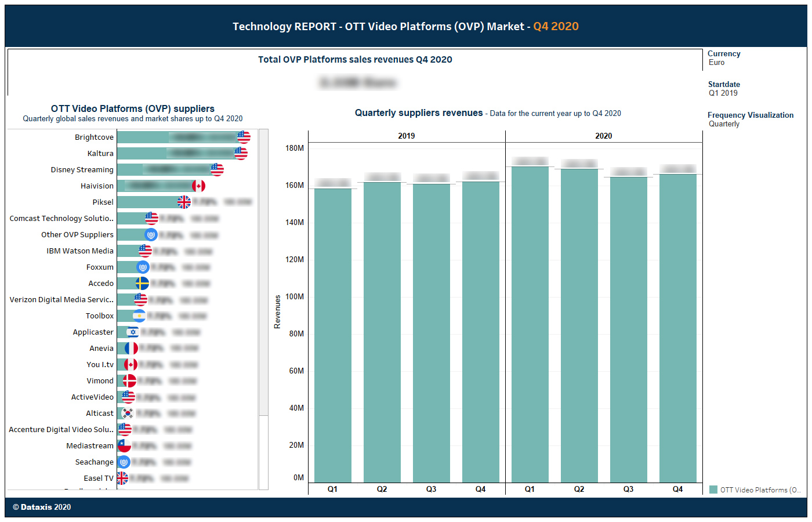Image resolution: width=812 pixels, height=522 pixels.
Task: Click the Vimond supplier label
Action: pyautogui.click(x=100, y=381)
